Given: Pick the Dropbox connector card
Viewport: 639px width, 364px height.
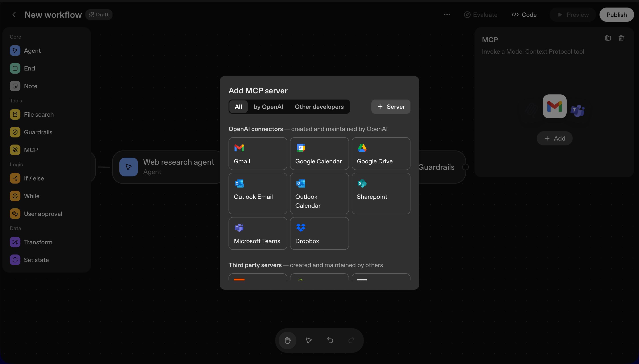Looking at the screenshot, I should click(319, 233).
